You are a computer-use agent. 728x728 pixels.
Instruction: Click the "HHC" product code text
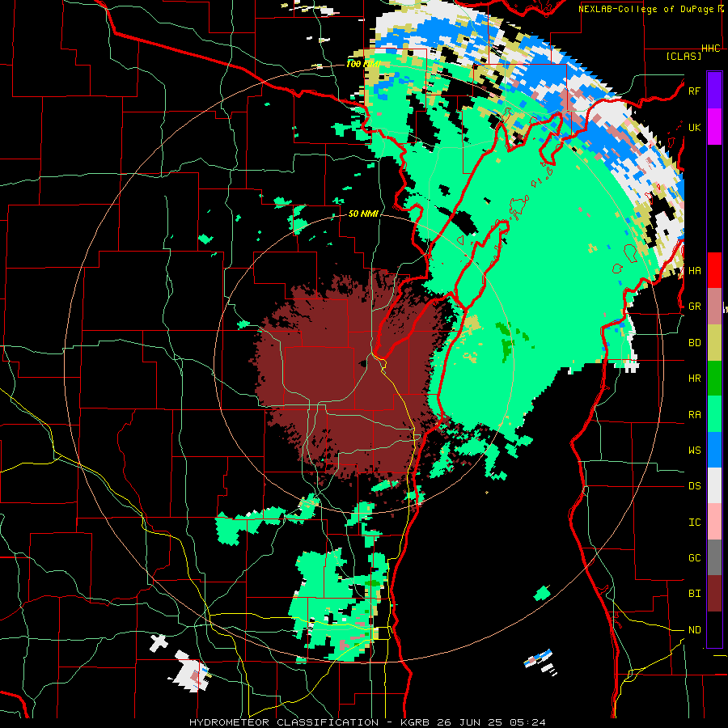pos(711,49)
